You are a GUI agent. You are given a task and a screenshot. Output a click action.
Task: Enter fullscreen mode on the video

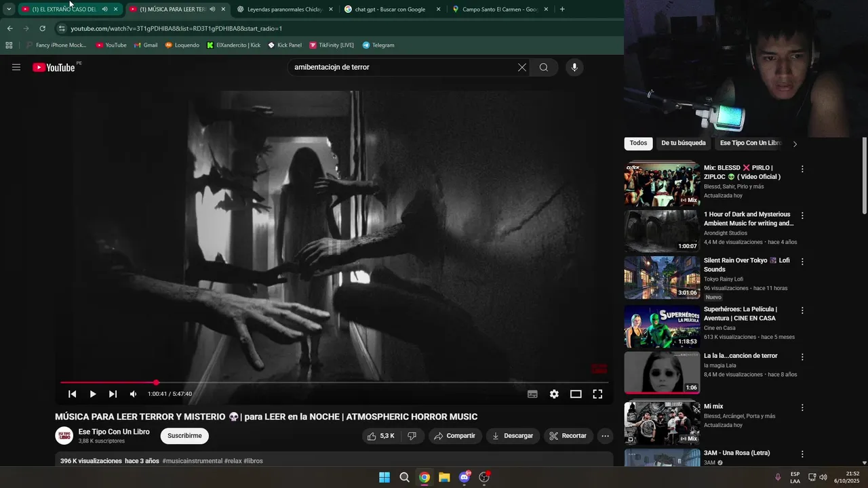[597, 394]
